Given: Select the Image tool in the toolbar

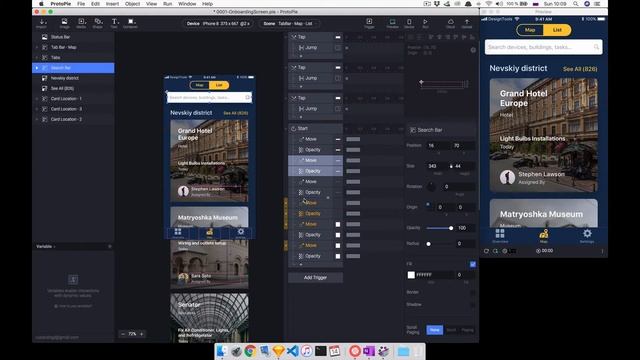Looking at the screenshot, I should click(x=64, y=23).
